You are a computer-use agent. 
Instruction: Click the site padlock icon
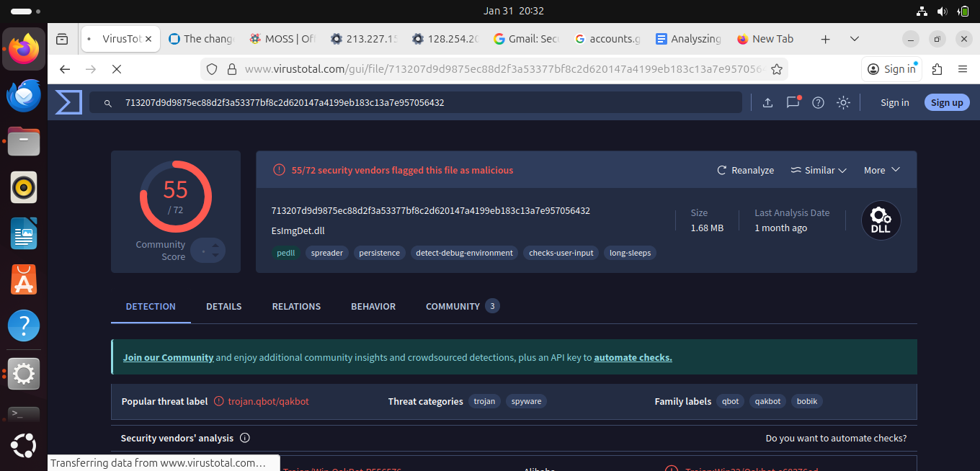[231, 69]
